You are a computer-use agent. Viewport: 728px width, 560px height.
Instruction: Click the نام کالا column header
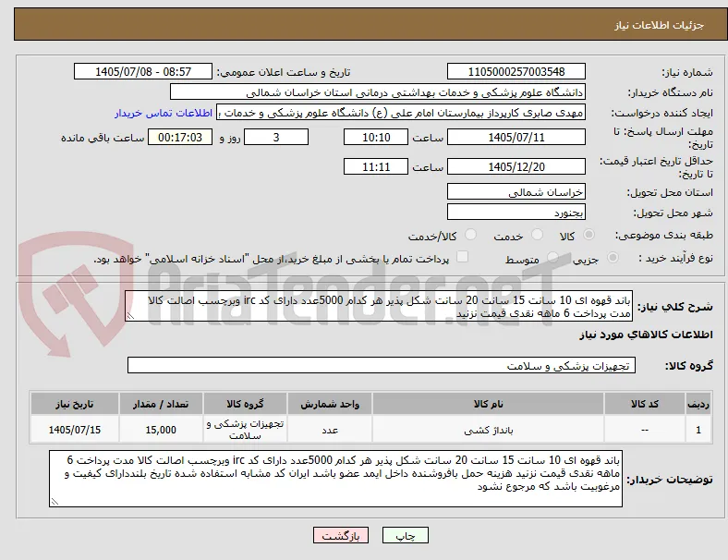point(488,404)
